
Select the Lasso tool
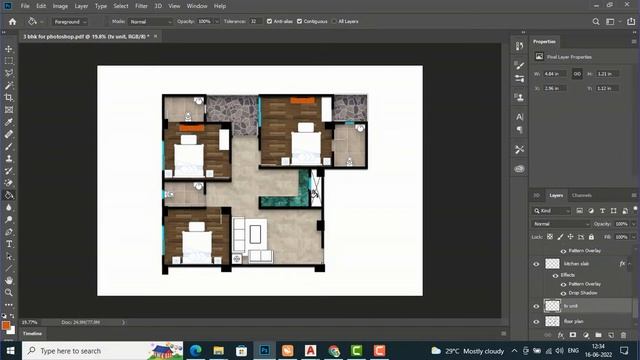point(9,73)
